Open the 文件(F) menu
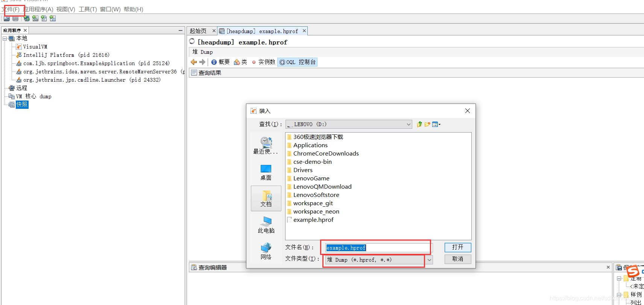 click(x=11, y=9)
